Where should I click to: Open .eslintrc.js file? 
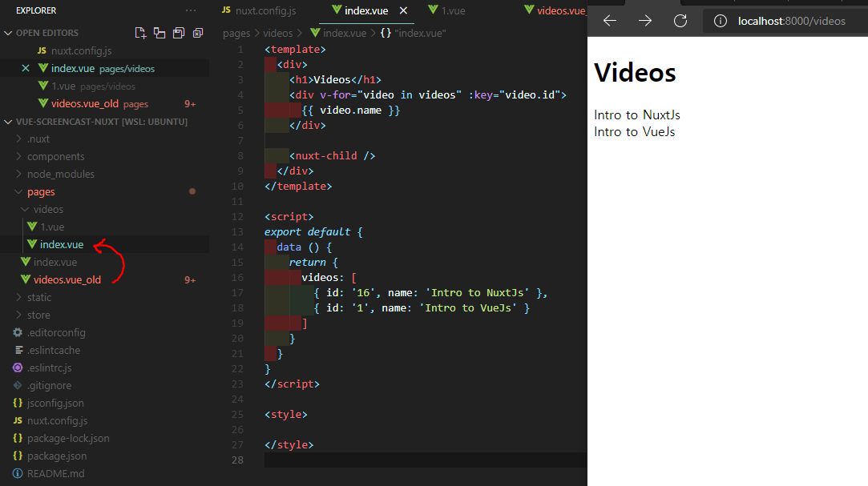pyautogui.click(x=49, y=368)
